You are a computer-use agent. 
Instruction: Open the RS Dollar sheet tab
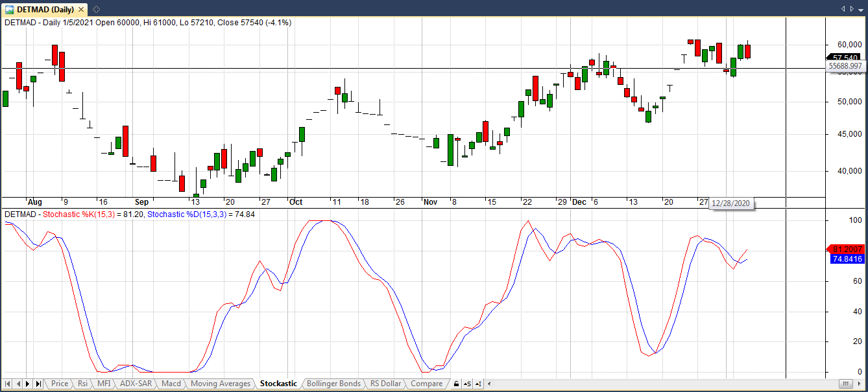(386, 384)
